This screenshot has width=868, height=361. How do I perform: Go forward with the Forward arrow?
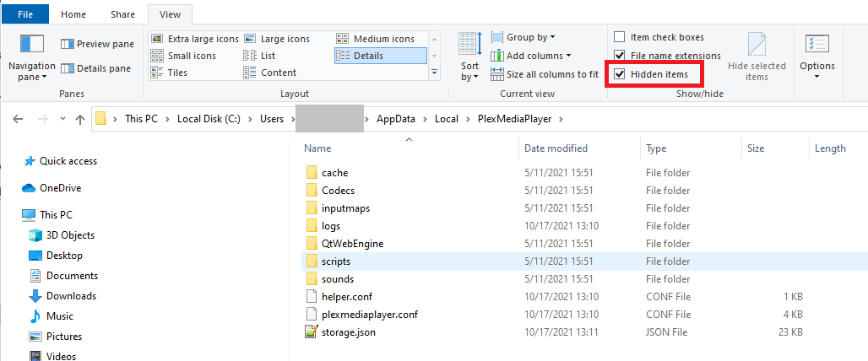click(42, 119)
